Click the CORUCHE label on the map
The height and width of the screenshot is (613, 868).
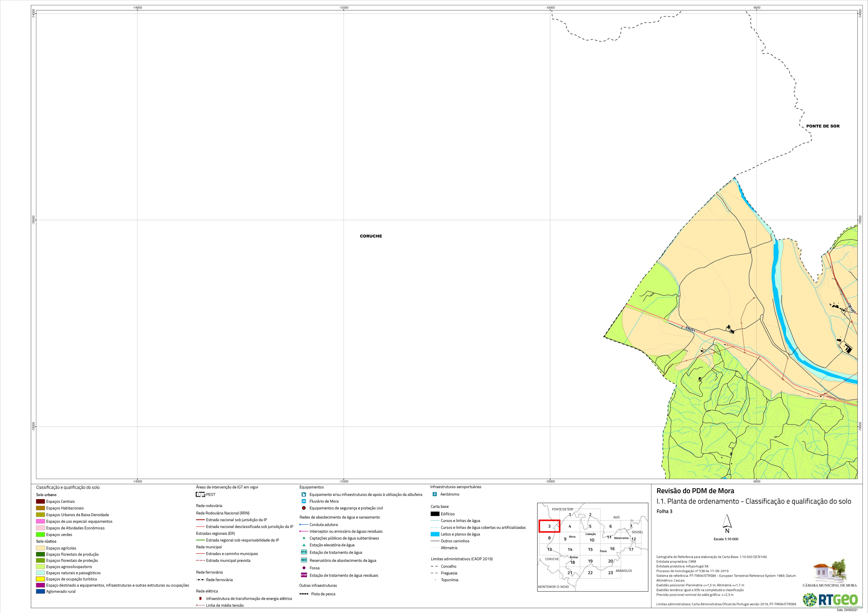[x=371, y=236]
